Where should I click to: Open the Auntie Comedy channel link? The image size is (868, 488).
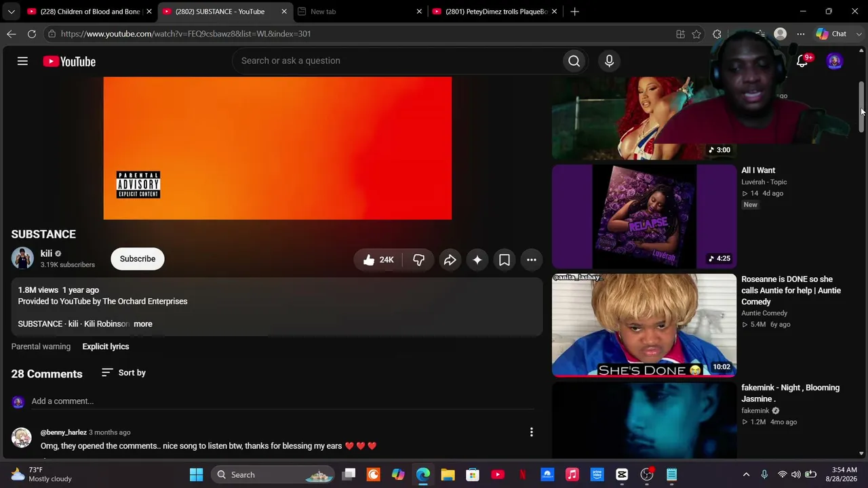coord(764,313)
